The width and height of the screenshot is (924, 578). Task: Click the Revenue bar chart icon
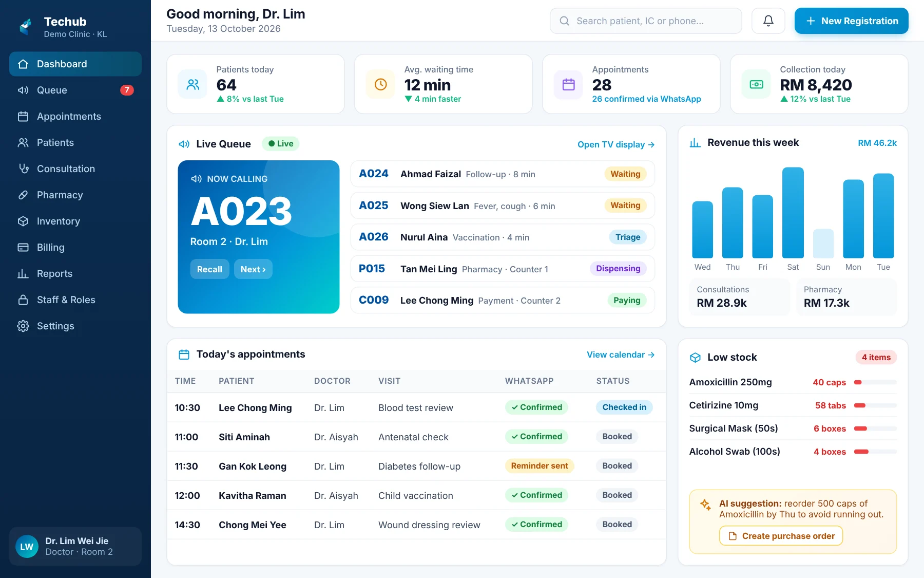695,143
